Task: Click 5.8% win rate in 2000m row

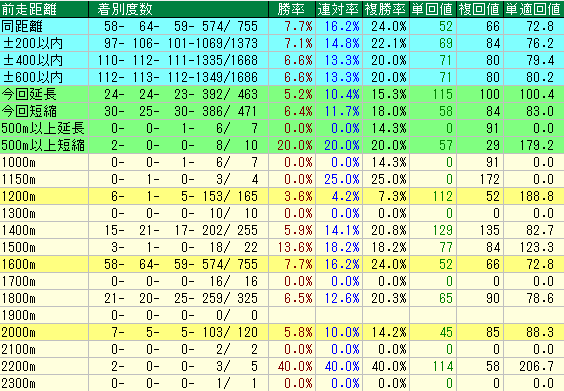Action: (299, 332)
